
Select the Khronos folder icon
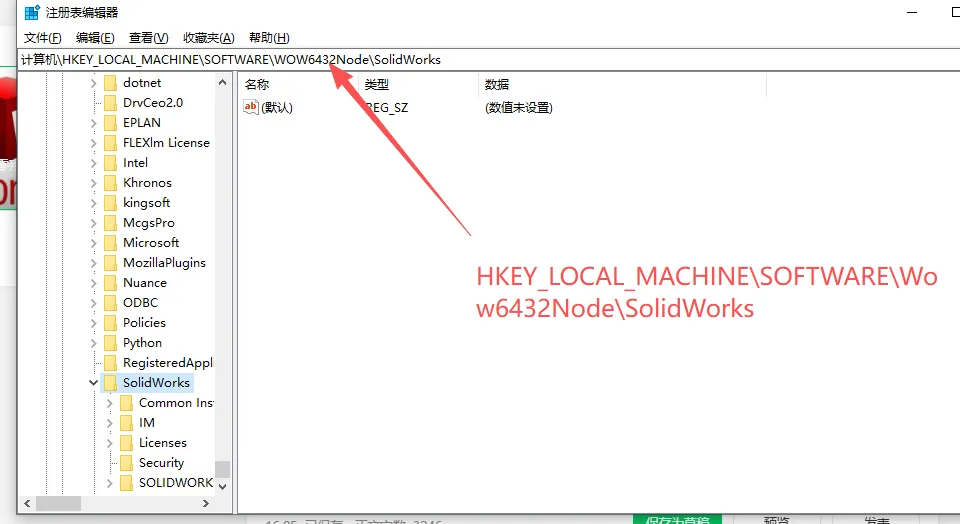coord(110,182)
